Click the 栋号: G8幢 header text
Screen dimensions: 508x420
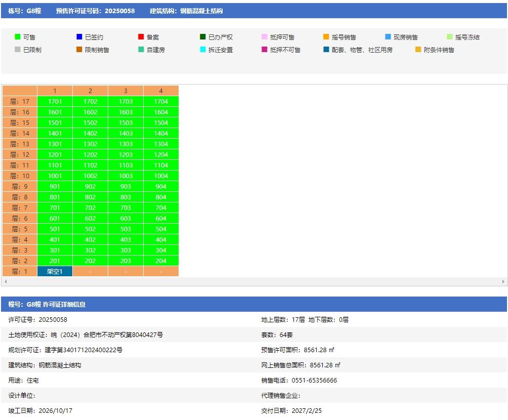25,11
